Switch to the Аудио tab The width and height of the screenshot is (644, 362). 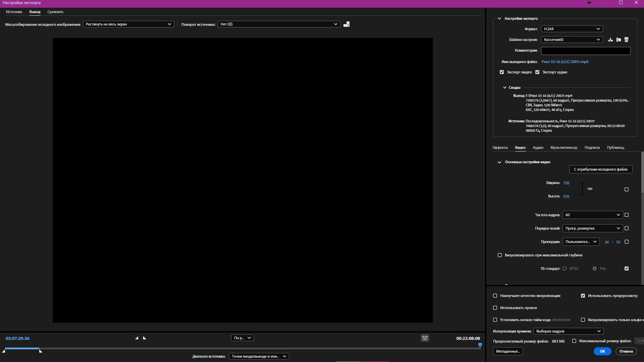pos(538,147)
